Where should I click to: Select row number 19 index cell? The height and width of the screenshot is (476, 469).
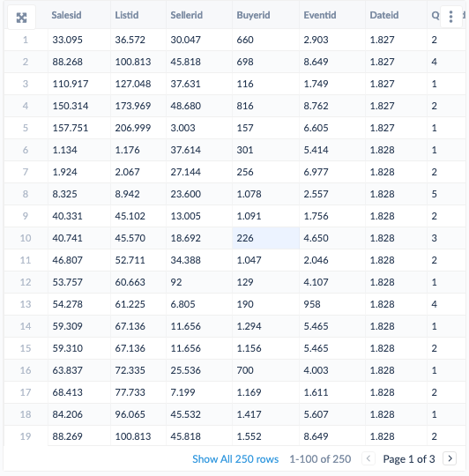click(x=26, y=436)
